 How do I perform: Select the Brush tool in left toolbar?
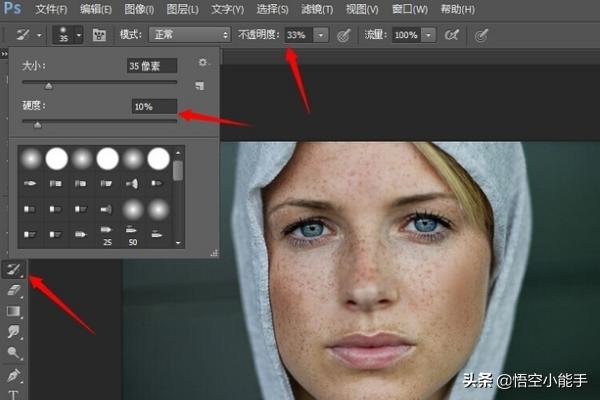[14, 269]
